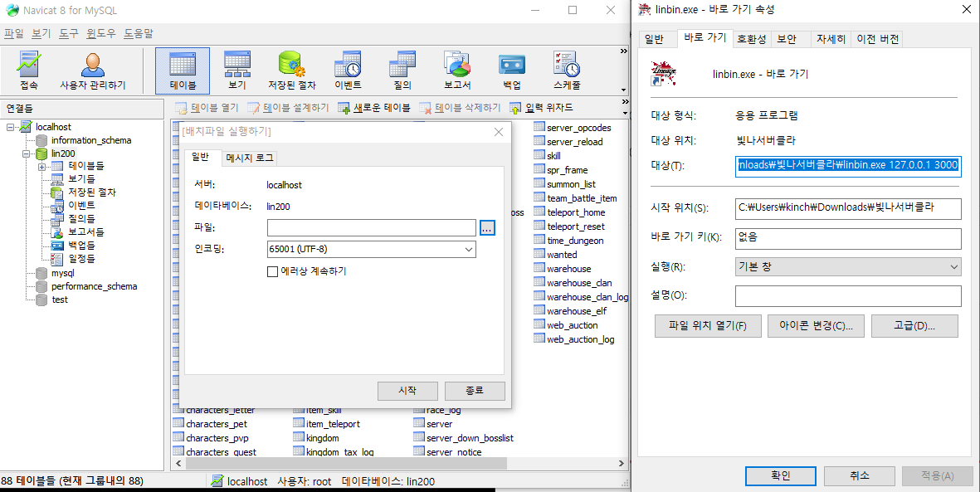Click 테이블 삭제하기 delete table button

pyautogui.click(x=460, y=108)
